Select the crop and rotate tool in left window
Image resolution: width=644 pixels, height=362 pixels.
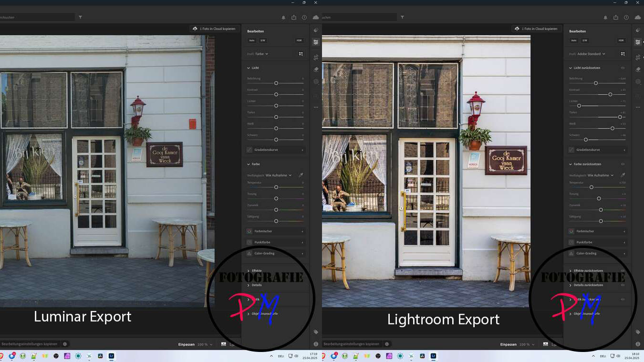[316, 57]
